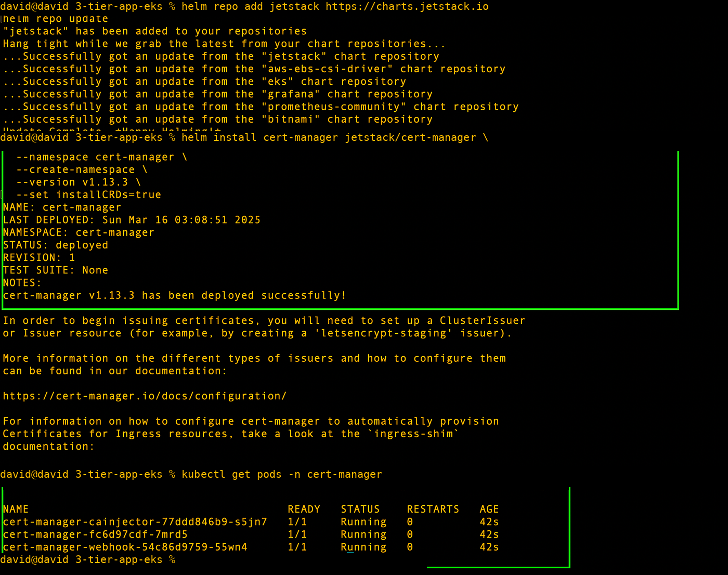Click the 42s age of the cert-manager-fc6d97cdf-7mrd5 pod
This screenshot has width=728, height=575.
click(x=489, y=534)
